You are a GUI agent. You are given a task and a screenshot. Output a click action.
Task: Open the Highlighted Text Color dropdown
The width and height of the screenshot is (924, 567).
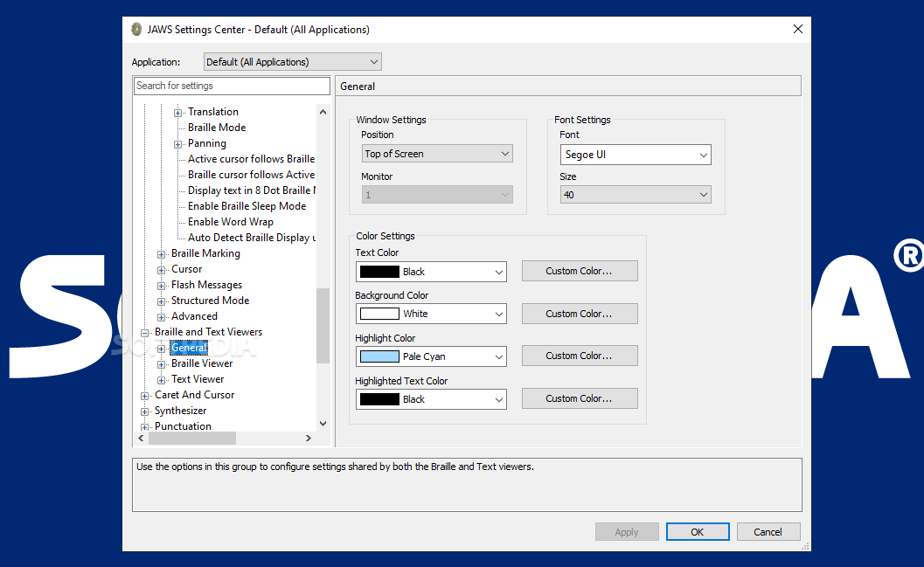(x=431, y=399)
